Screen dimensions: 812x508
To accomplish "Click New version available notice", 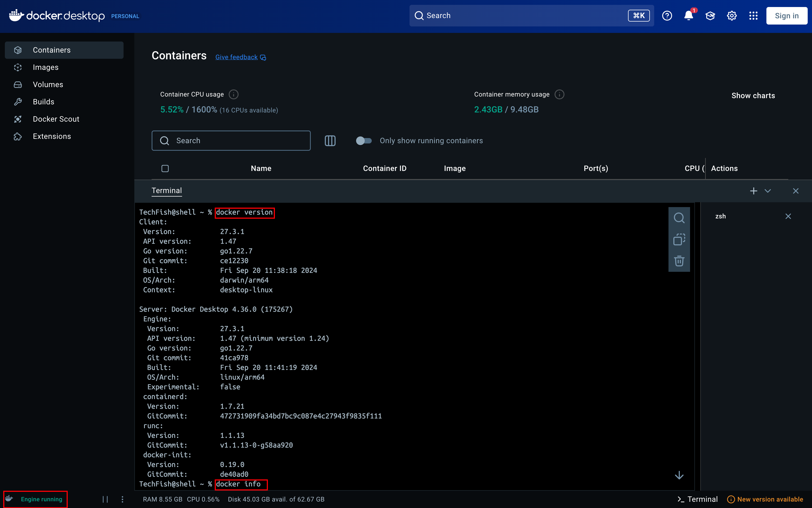I will [x=765, y=499].
